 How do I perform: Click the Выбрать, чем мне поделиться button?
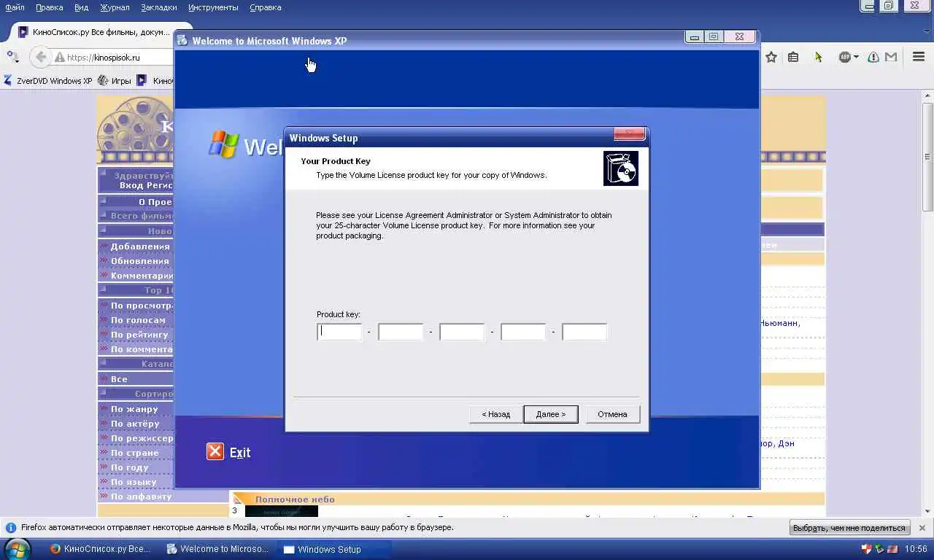tap(850, 528)
